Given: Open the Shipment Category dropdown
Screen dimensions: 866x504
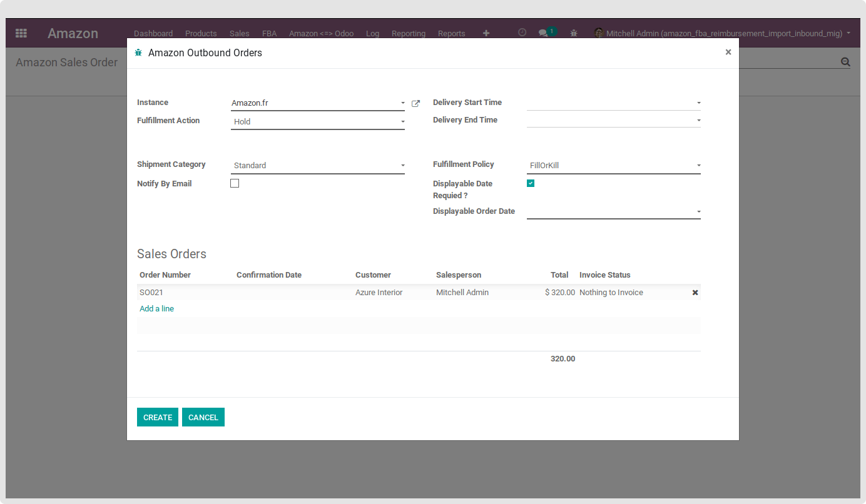Looking at the screenshot, I should click(x=317, y=166).
